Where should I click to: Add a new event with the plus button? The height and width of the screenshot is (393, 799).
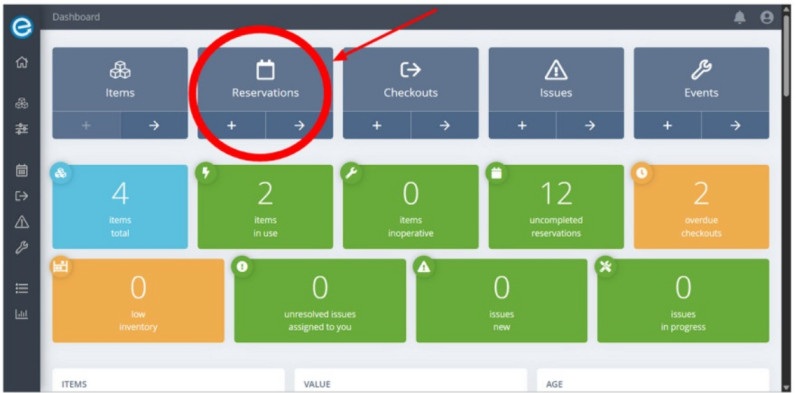click(x=668, y=125)
